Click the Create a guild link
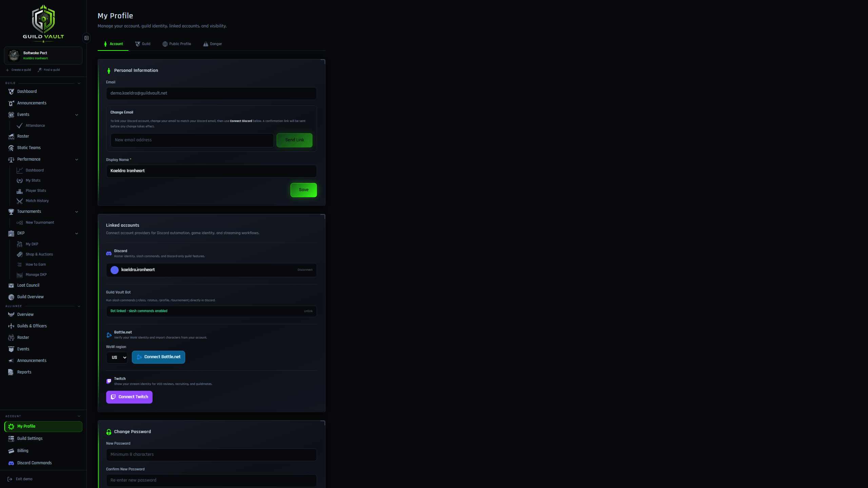Image resolution: width=868 pixels, height=488 pixels. [x=18, y=70]
